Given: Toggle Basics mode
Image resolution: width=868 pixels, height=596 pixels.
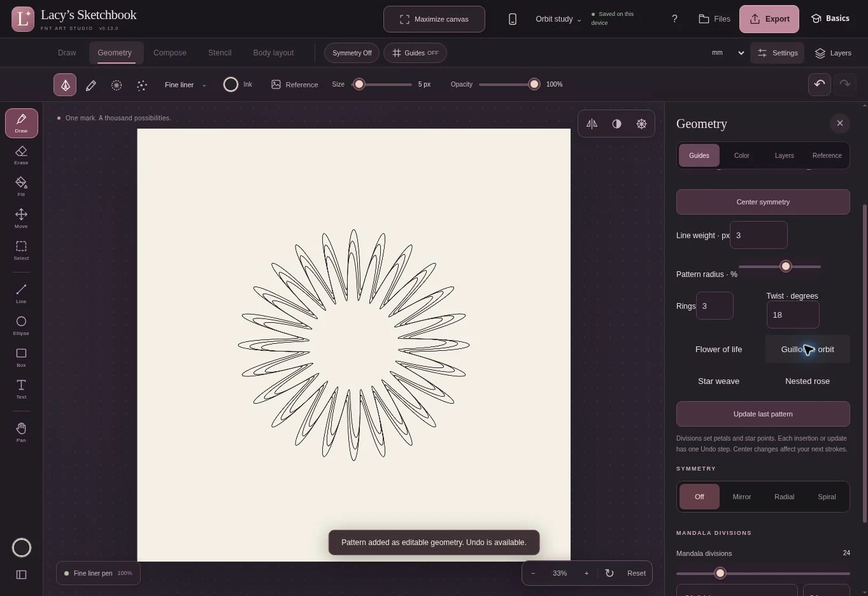Looking at the screenshot, I should [830, 18].
